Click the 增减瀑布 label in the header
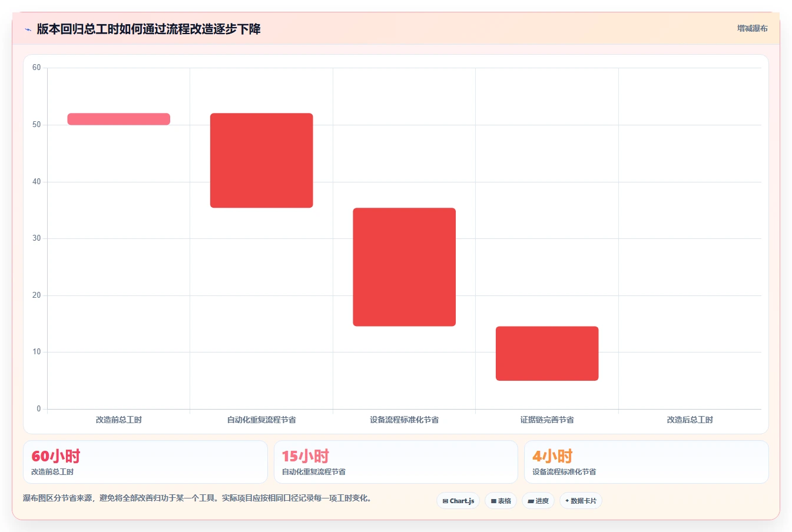Viewport: 792px width, 532px height. (x=752, y=28)
